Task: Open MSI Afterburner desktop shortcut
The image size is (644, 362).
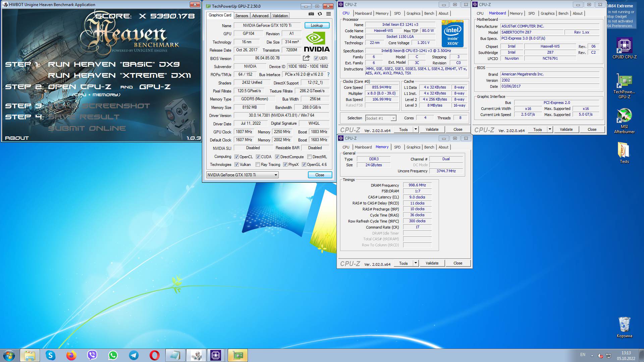Action: pos(624,121)
